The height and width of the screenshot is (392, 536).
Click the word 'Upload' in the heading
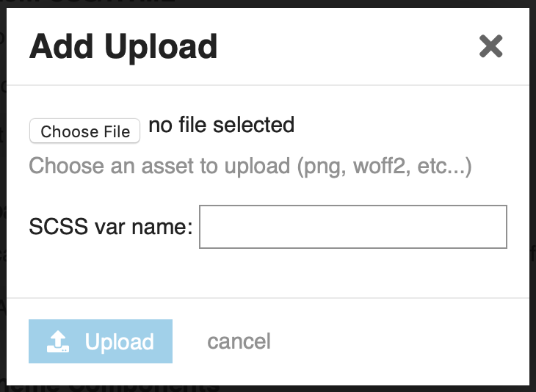pos(161,48)
